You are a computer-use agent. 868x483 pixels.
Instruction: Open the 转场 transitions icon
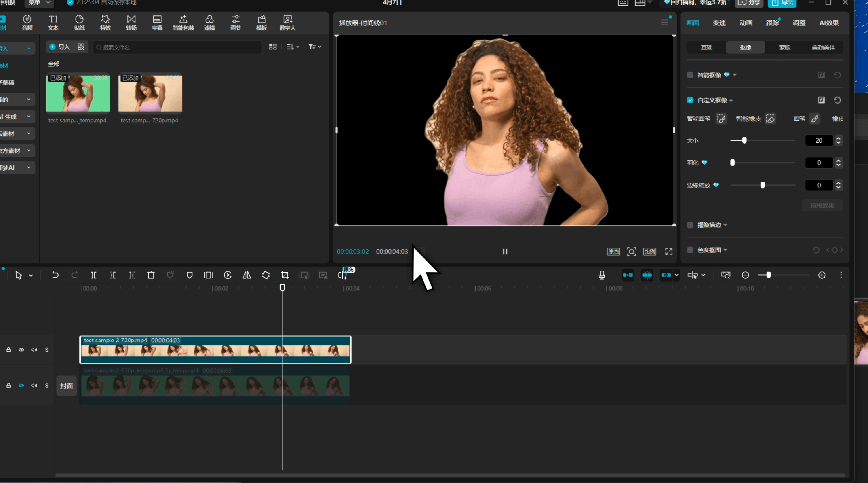click(131, 22)
